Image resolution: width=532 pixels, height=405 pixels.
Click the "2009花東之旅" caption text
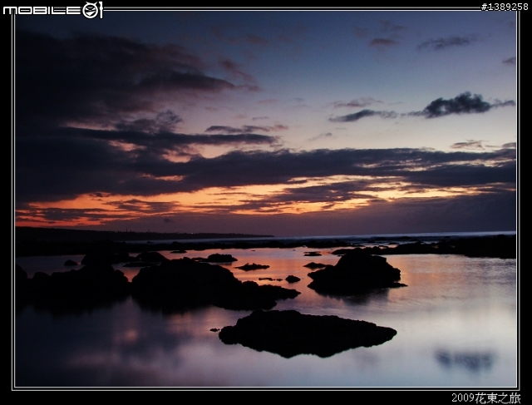[x=485, y=398]
